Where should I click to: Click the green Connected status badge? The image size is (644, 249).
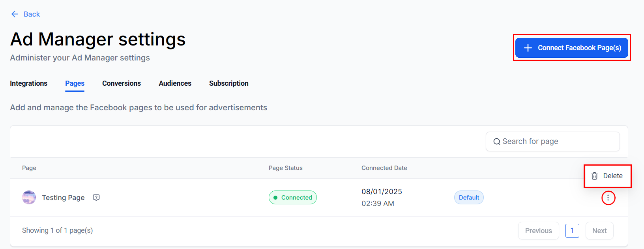point(292,198)
